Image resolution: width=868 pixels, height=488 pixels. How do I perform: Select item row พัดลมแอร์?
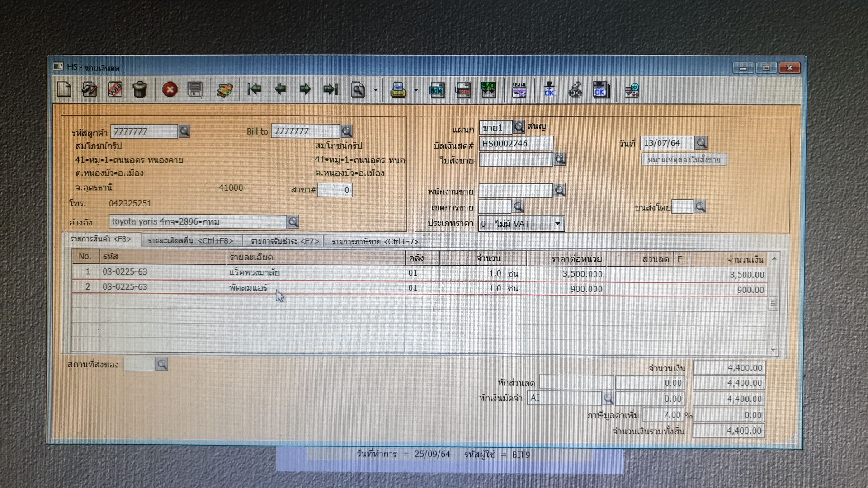point(419,288)
